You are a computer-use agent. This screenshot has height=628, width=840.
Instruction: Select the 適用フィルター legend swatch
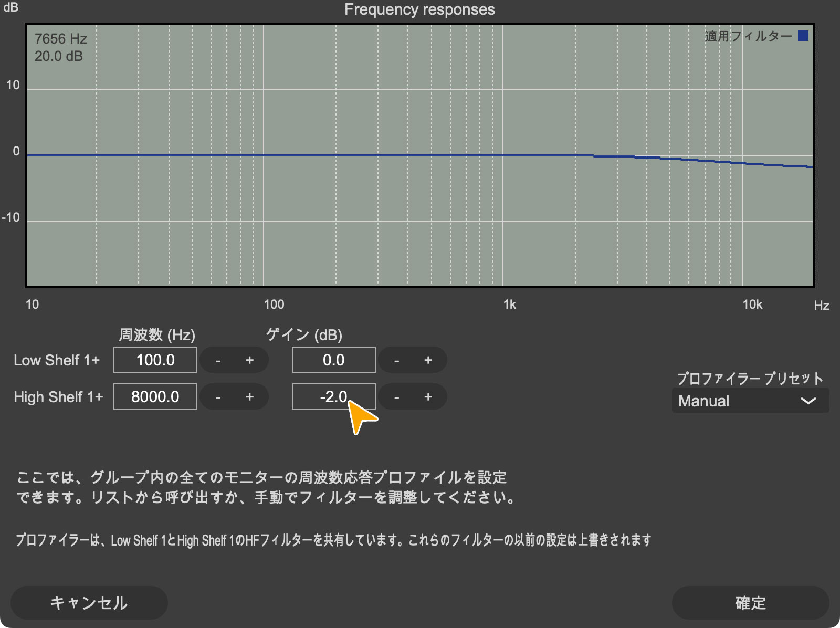pyautogui.click(x=803, y=36)
